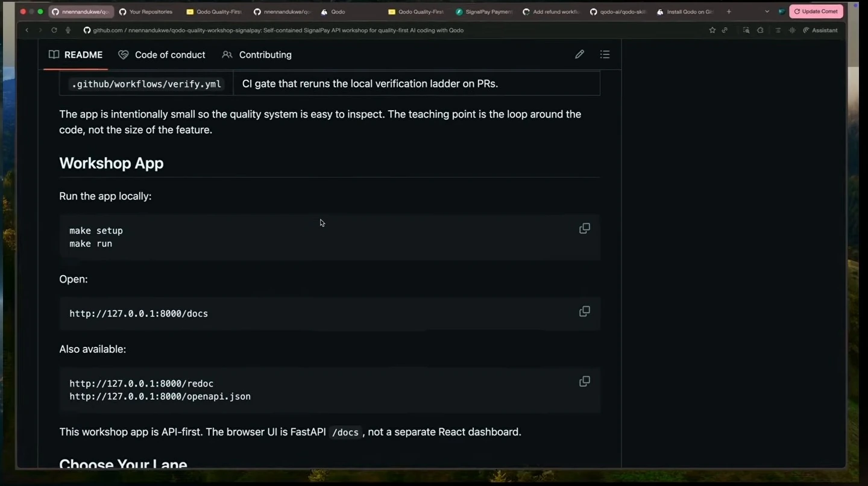Switch to the Contributing tab
Viewport: 868px width, 486px height.
257,55
